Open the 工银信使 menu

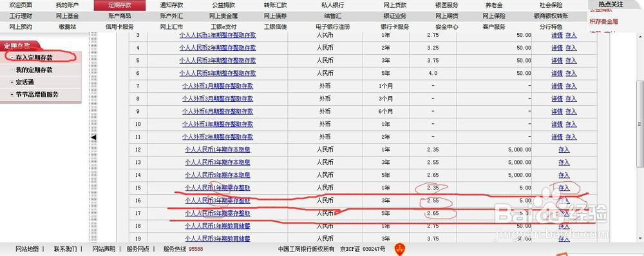(276, 26)
